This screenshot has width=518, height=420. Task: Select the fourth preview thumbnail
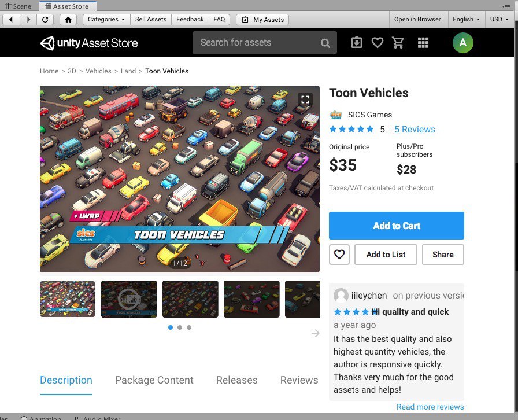(x=251, y=299)
